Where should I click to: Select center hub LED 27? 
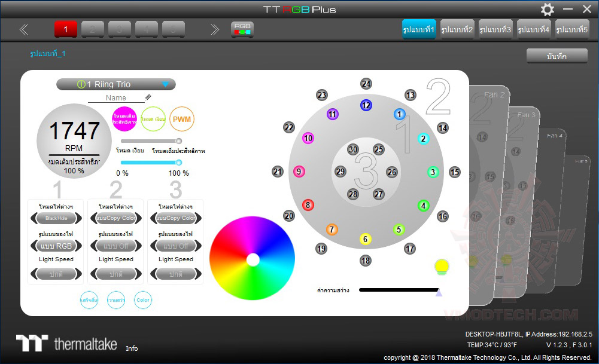tap(378, 194)
